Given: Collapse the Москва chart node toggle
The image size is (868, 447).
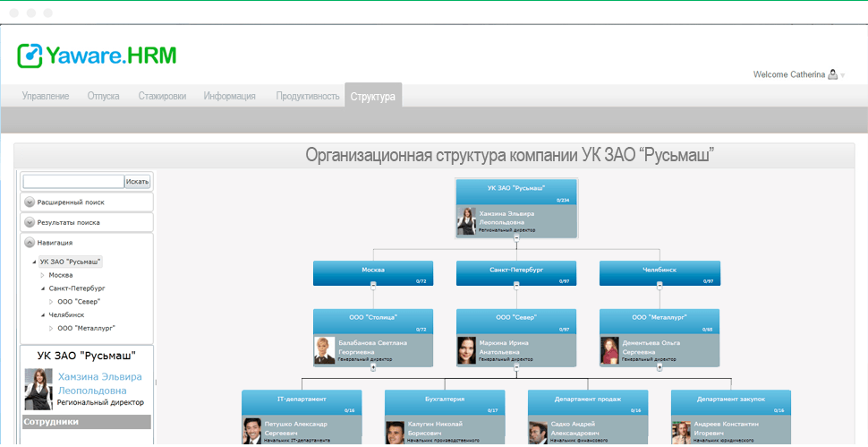Looking at the screenshot, I should (x=373, y=286).
